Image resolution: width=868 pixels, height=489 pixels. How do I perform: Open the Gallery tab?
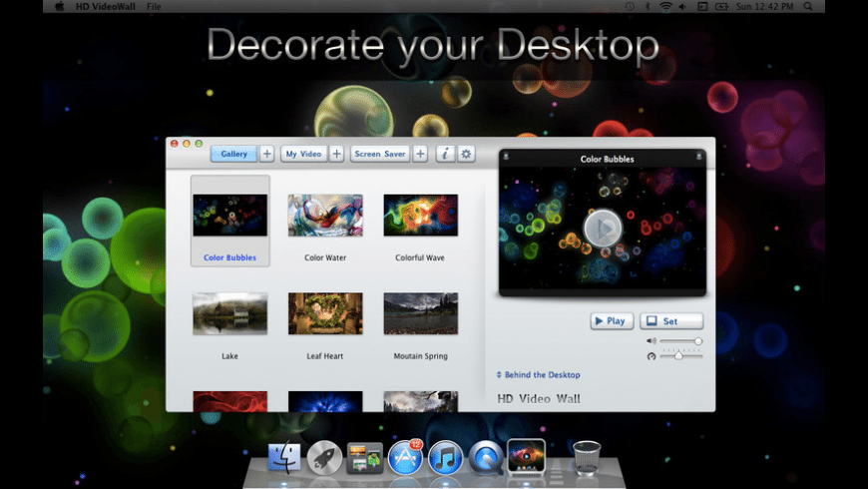click(233, 154)
